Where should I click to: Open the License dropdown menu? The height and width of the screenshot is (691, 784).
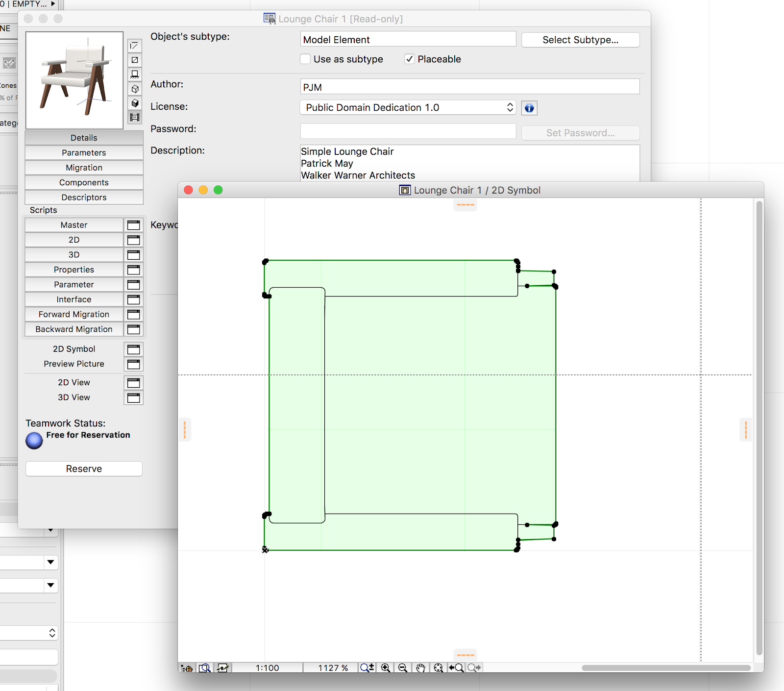pos(408,108)
